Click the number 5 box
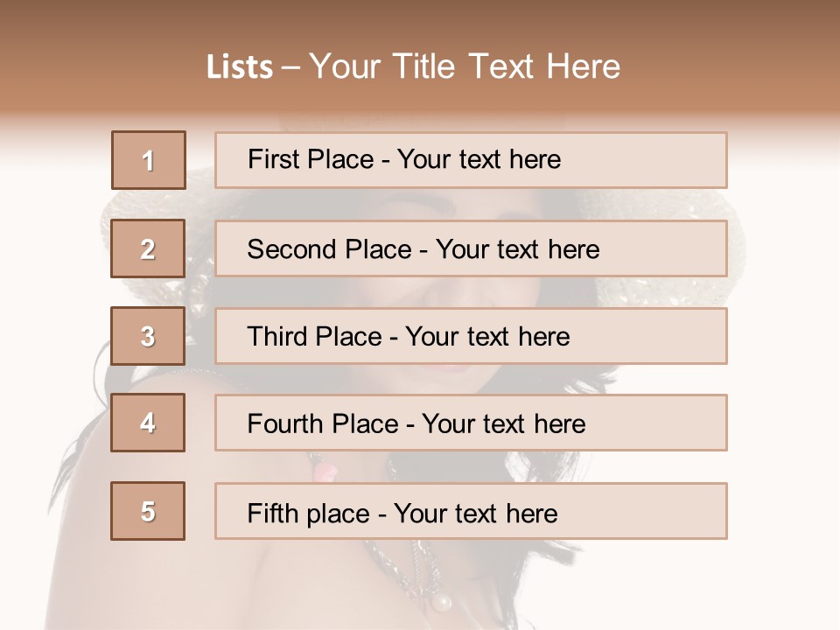840x630 pixels. [x=148, y=511]
